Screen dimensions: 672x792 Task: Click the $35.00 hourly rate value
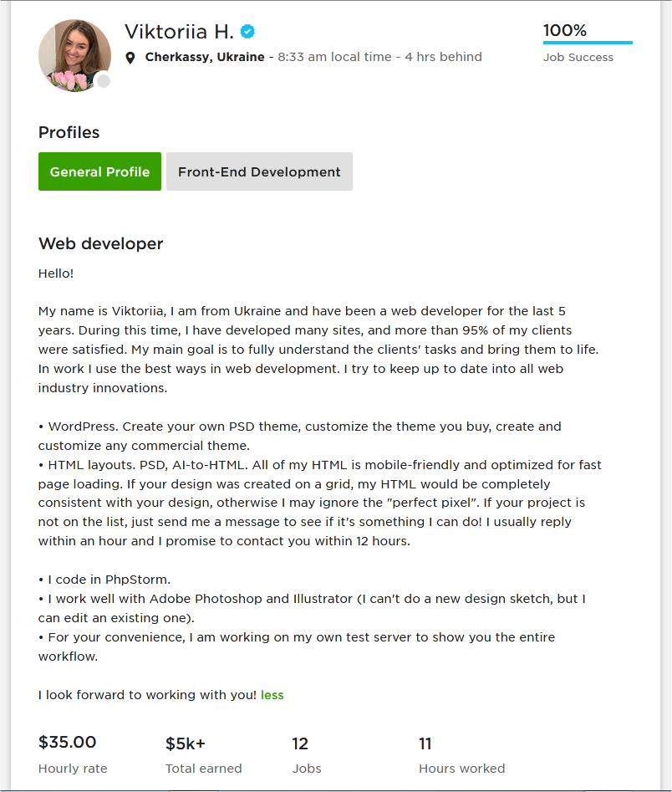[x=67, y=742]
